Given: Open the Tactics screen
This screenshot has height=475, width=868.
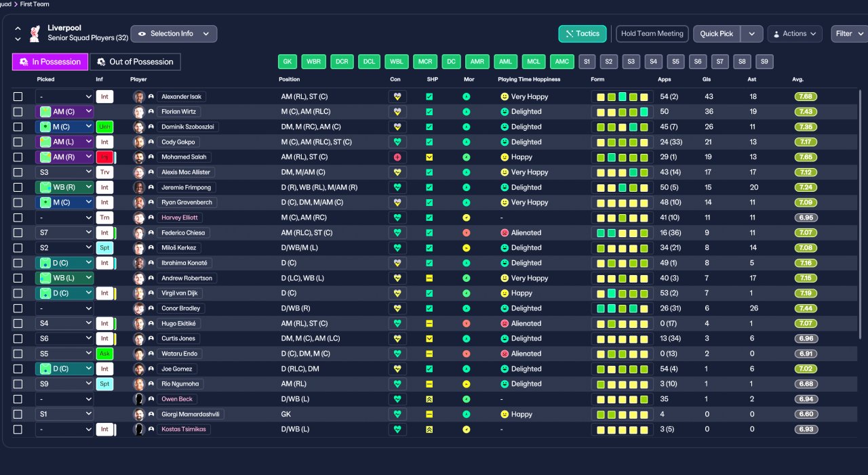Looking at the screenshot, I should click(x=583, y=34).
